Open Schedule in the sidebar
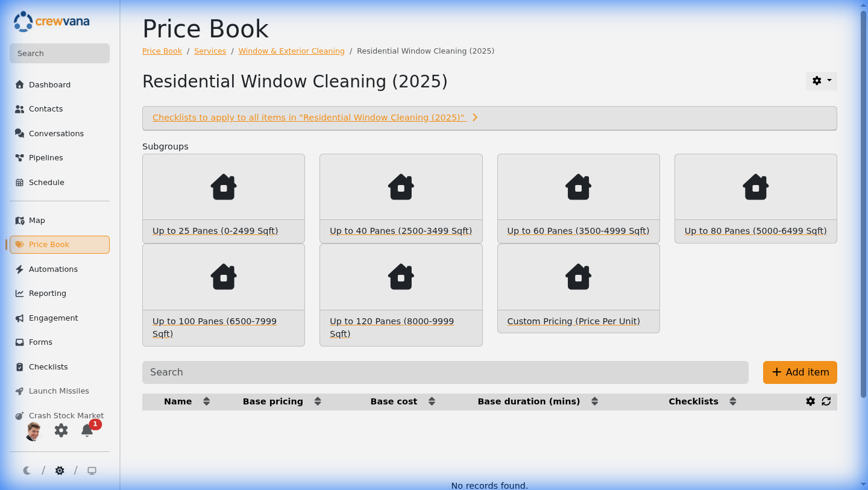868x490 pixels. (46, 183)
